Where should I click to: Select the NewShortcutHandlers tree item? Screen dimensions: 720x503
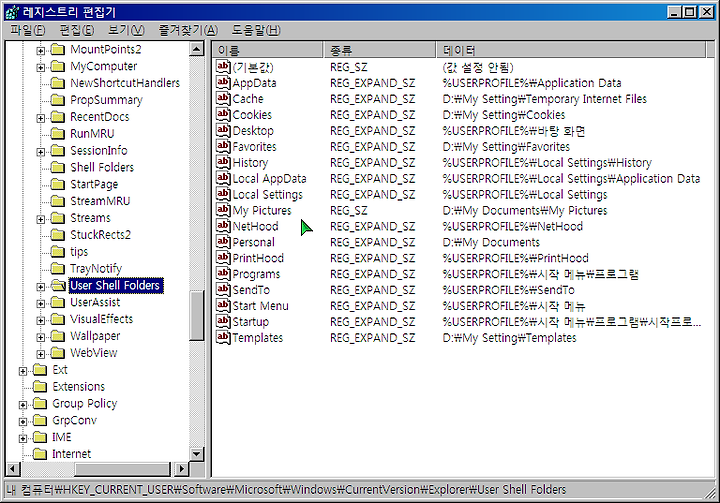(x=125, y=83)
